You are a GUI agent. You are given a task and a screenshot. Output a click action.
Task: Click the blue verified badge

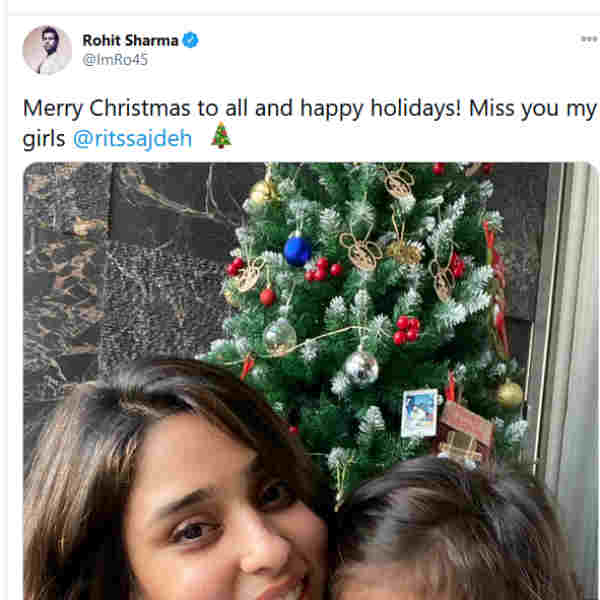tap(190, 40)
